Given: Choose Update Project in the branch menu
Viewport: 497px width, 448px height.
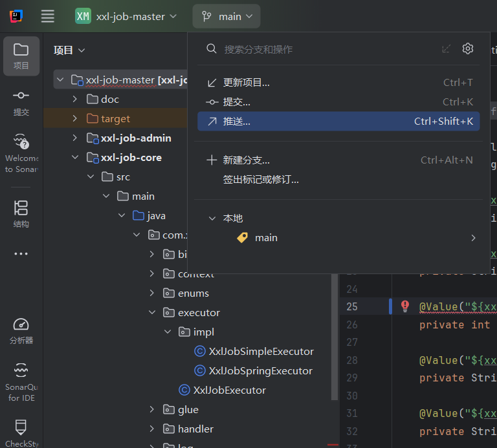Looking at the screenshot, I should pos(247,83).
